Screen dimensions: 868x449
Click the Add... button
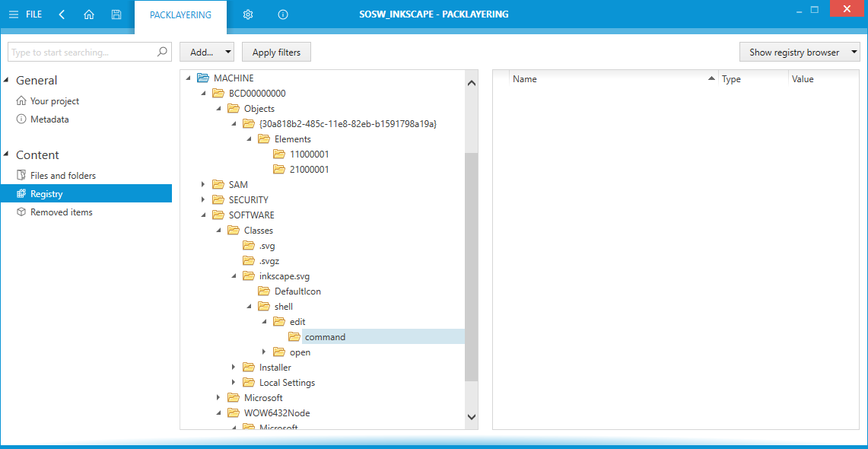[202, 53]
